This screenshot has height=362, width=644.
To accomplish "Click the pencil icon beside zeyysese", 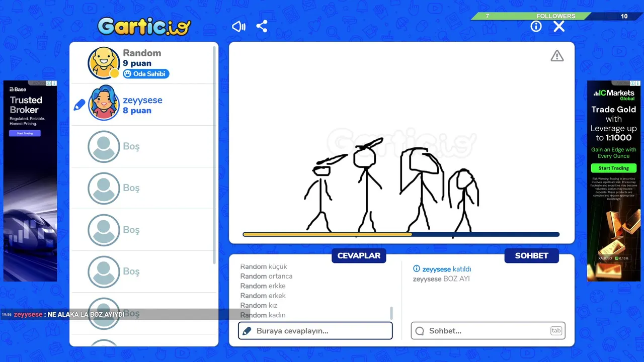I will coord(79,105).
